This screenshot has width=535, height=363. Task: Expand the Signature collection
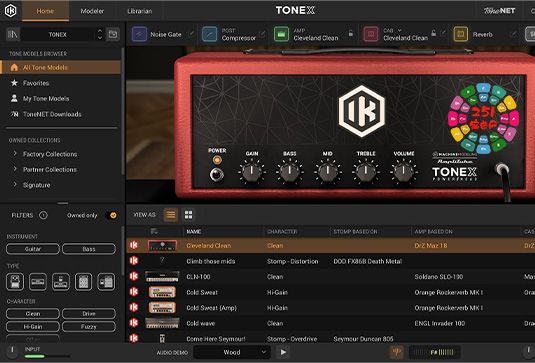[36, 185]
